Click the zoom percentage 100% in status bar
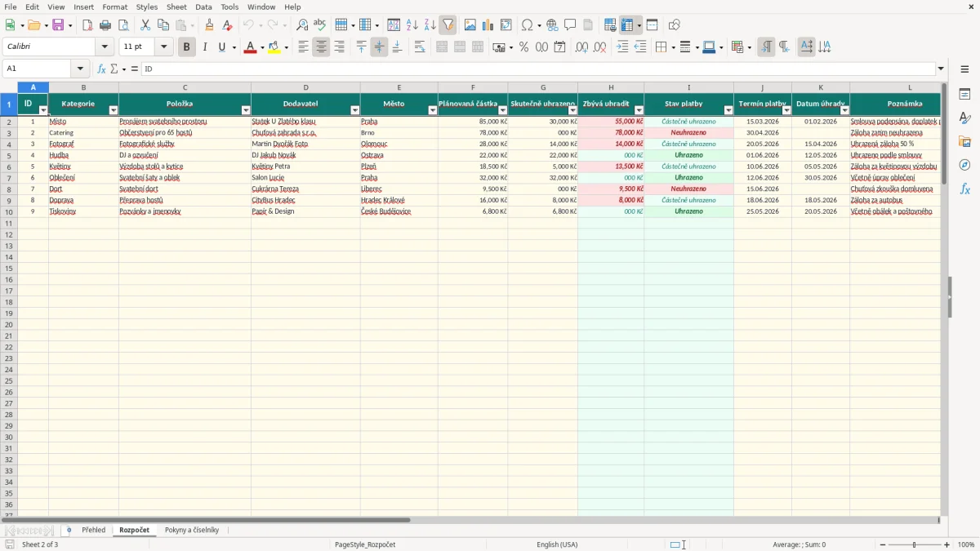Screen dimensions: 980x551 click(x=966, y=544)
